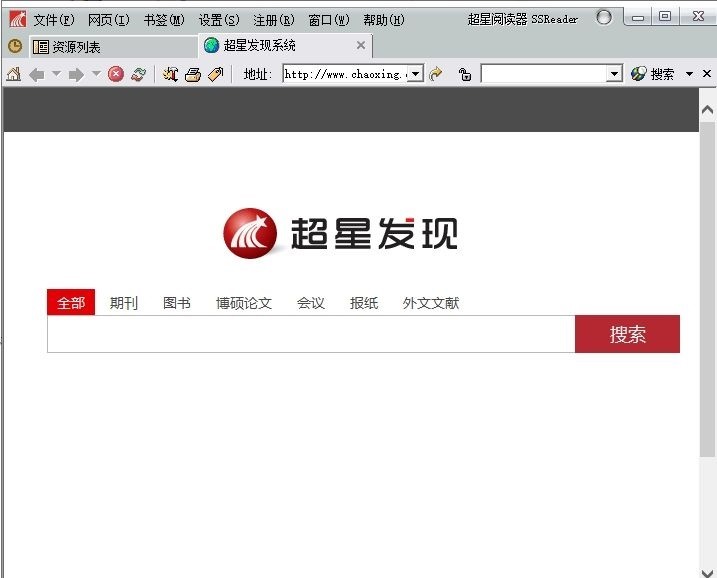Switch to the 资源列表 tab
This screenshot has height=578, width=717.
click(113, 47)
